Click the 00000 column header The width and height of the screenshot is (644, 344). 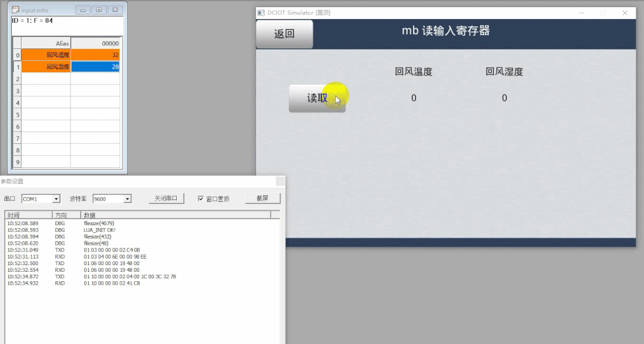95,43
